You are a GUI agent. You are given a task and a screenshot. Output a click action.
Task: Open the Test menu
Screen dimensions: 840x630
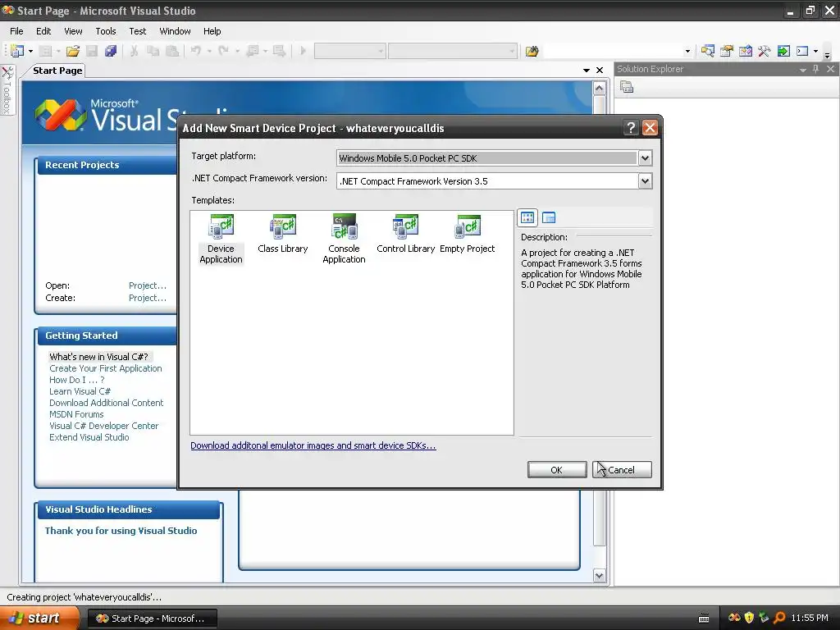(138, 31)
